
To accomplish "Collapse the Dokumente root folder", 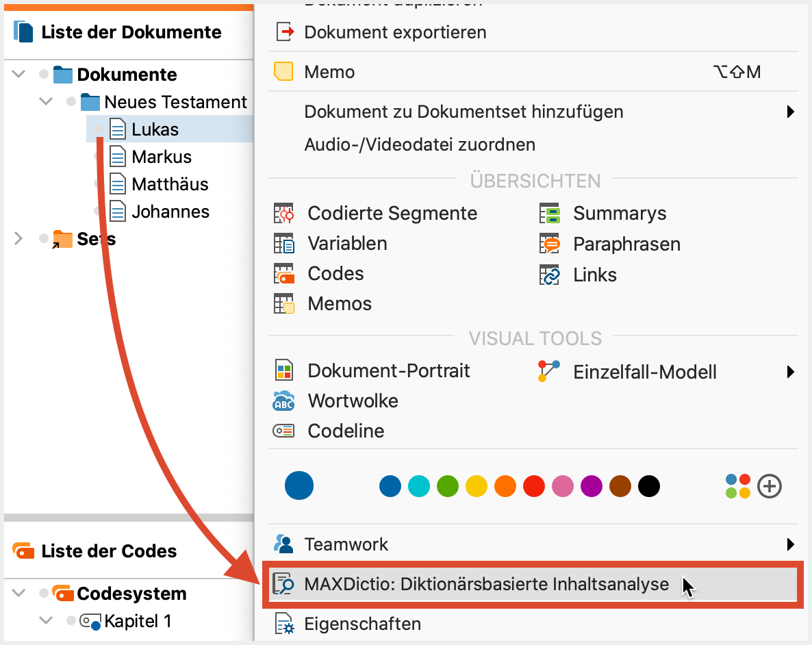I will (x=18, y=74).
